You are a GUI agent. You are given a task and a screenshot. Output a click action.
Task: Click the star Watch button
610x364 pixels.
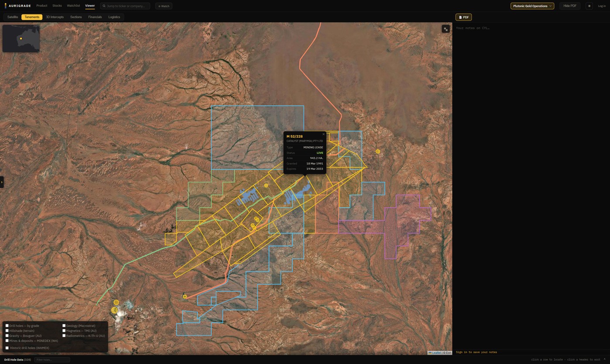point(164,6)
